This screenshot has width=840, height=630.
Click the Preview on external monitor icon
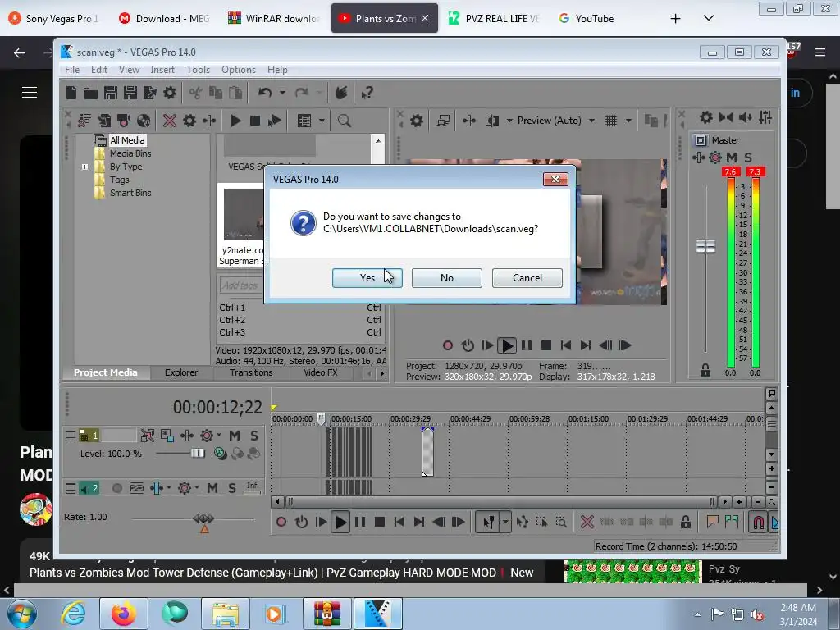click(x=443, y=121)
